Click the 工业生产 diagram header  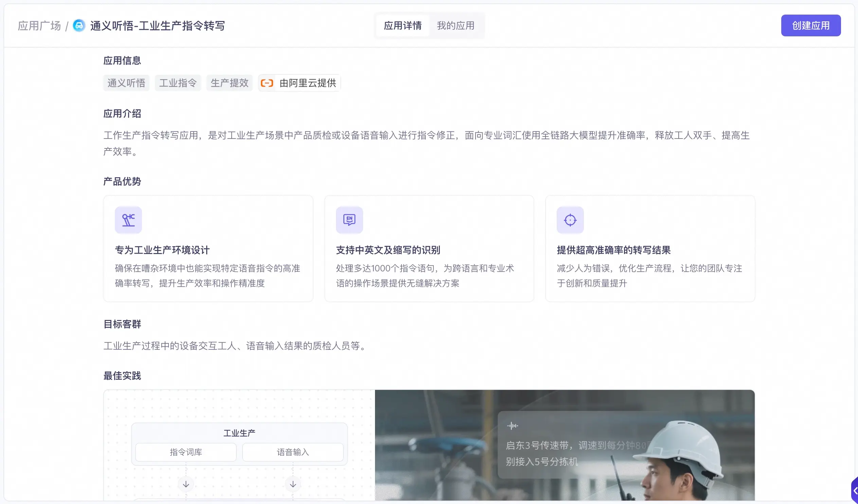[239, 433]
